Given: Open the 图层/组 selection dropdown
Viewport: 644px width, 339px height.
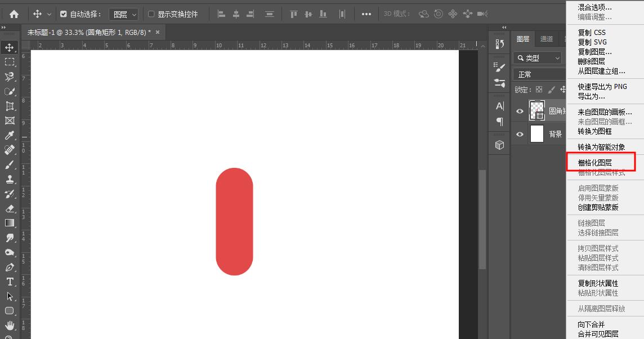Looking at the screenshot, I should (x=123, y=15).
